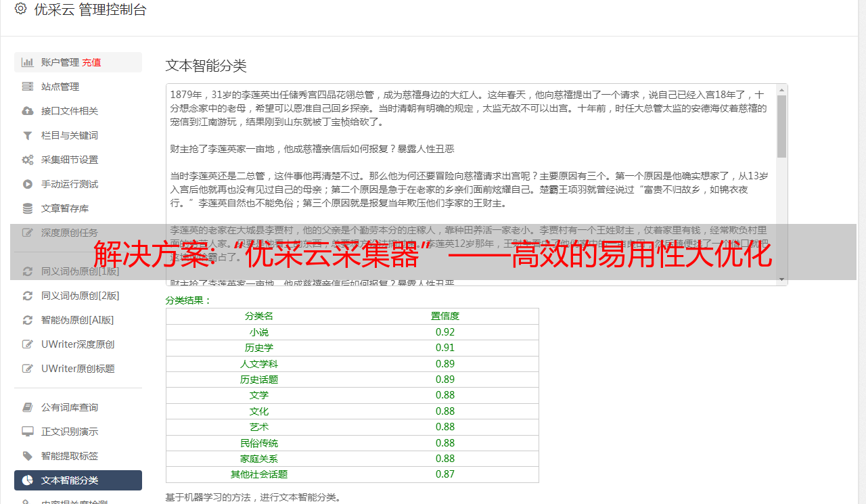Click the text area scrollbar down arrow
Image resolution: width=866 pixels, height=504 pixels.
(x=782, y=279)
